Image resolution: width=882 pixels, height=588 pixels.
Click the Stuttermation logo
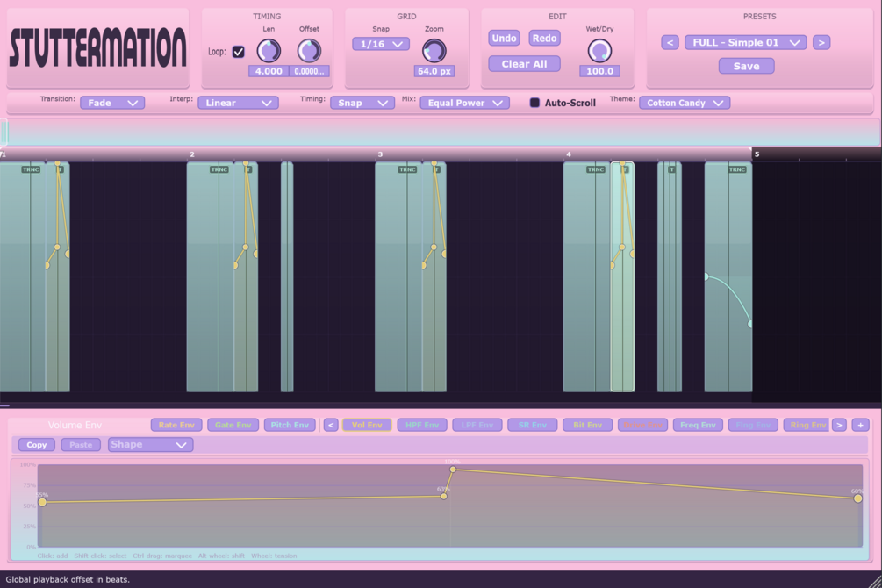(x=98, y=48)
